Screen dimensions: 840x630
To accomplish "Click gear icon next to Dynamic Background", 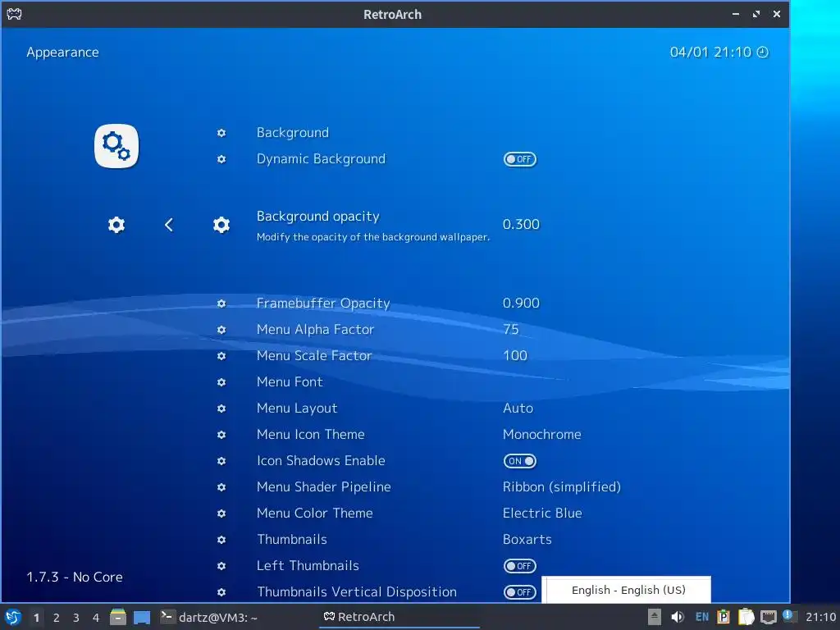I will pyautogui.click(x=221, y=159).
